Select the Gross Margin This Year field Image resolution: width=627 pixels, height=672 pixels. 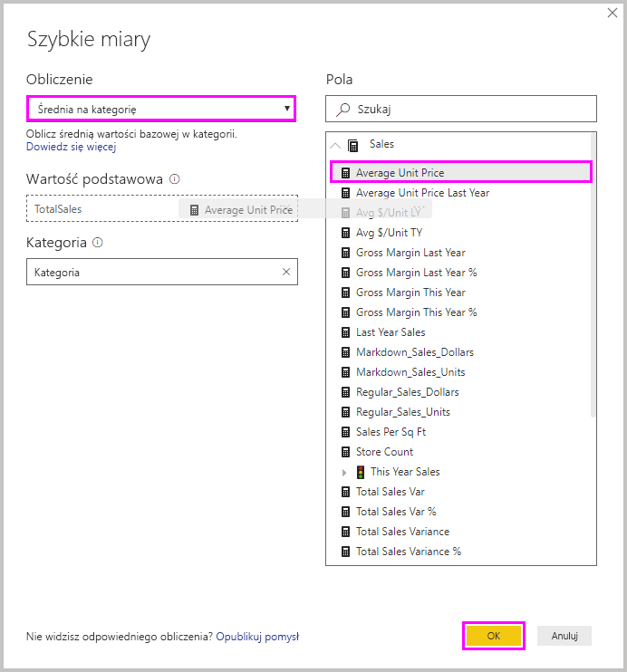click(x=410, y=293)
